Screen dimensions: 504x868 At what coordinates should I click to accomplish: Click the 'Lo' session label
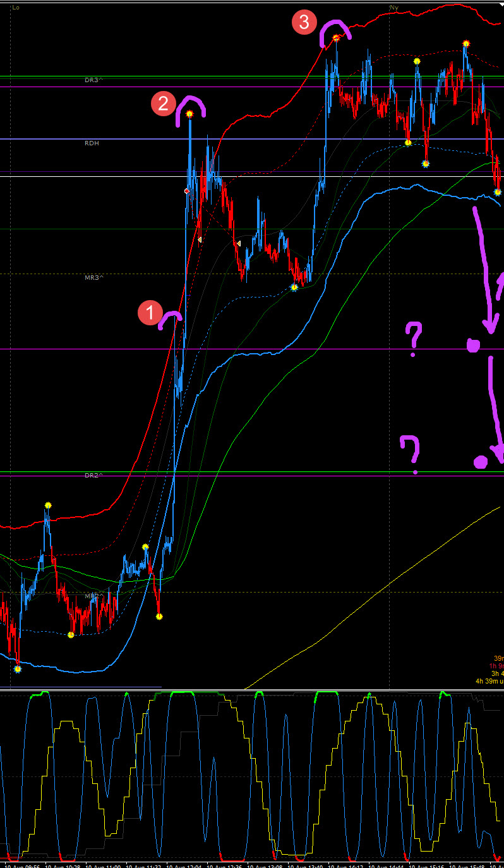[x=16, y=8]
